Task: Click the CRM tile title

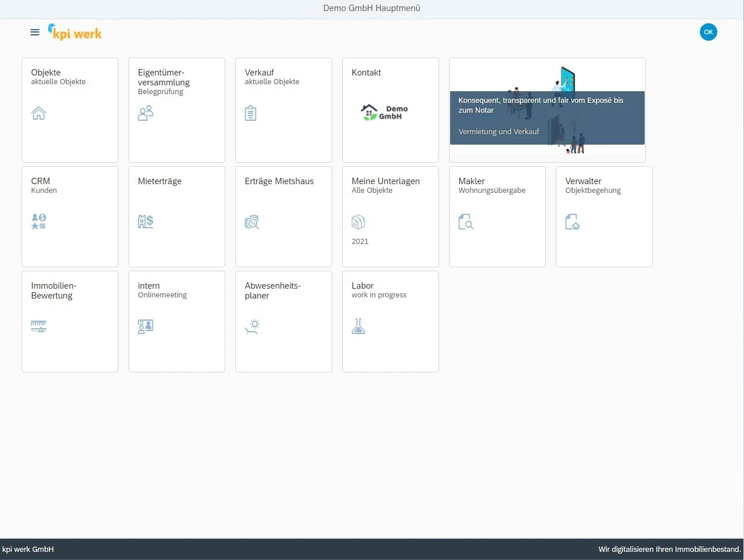Action: click(41, 181)
